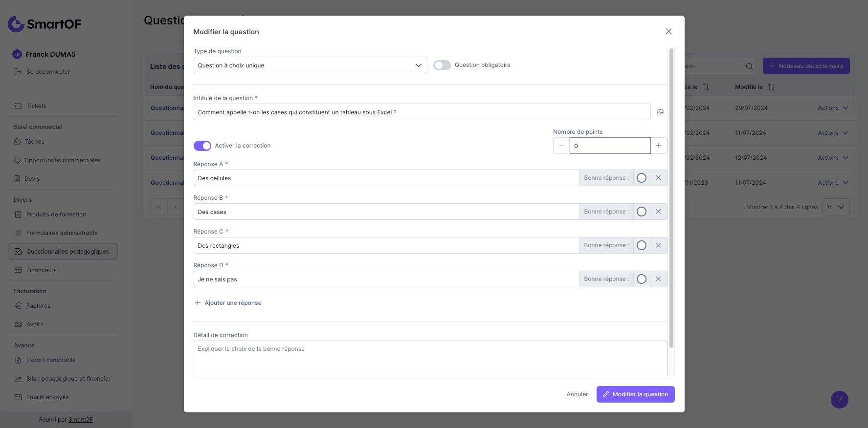
Task: Click the Modifier la question button
Action: tap(635, 394)
